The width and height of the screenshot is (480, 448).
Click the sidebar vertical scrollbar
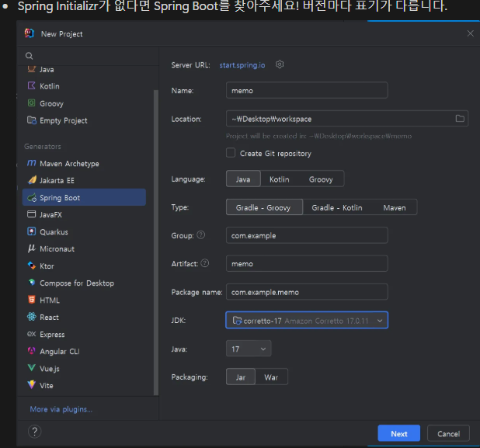coord(156,241)
